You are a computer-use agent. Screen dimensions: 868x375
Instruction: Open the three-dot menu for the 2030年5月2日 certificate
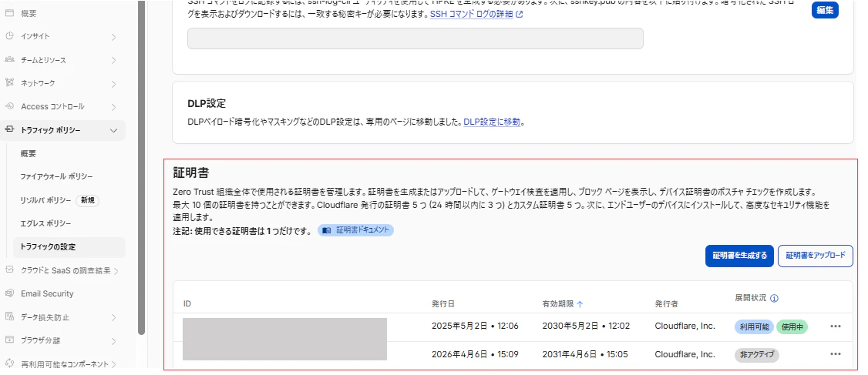(836, 326)
